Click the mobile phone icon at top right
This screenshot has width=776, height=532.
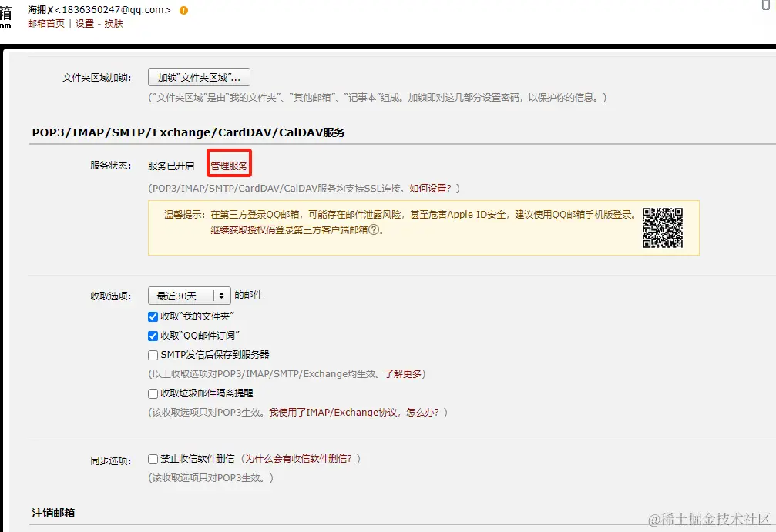(x=766, y=5)
